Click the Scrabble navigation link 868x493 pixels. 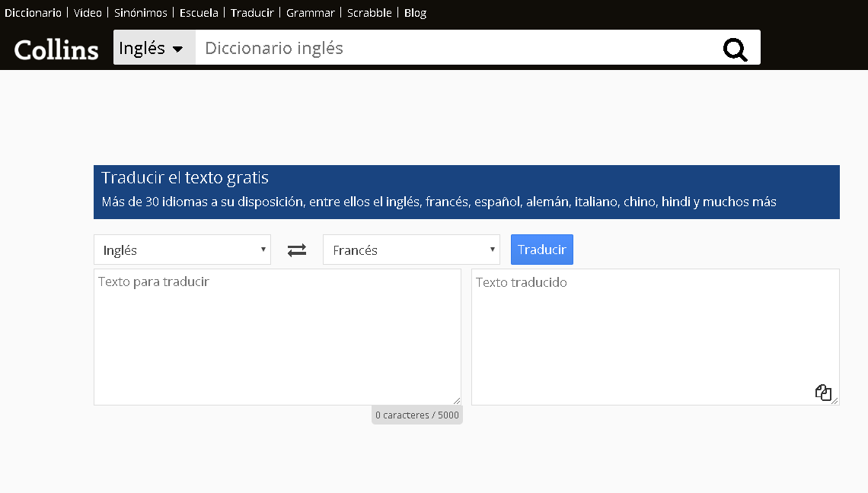[x=369, y=12]
